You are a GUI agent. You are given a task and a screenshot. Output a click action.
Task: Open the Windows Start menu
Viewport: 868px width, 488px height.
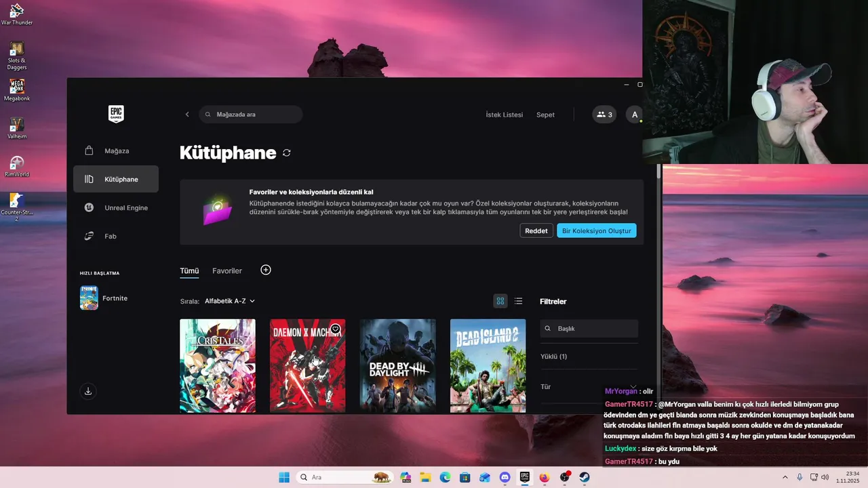pyautogui.click(x=284, y=477)
